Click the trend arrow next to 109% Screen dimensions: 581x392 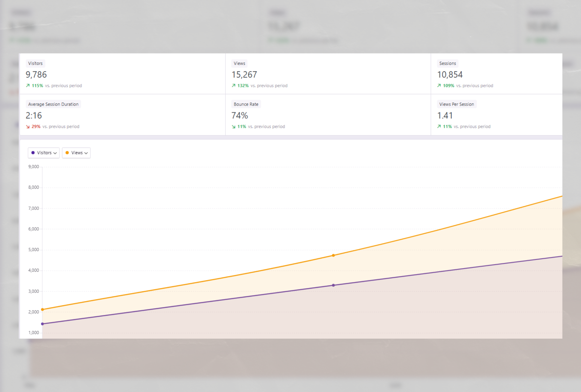(x=439, y=85)
